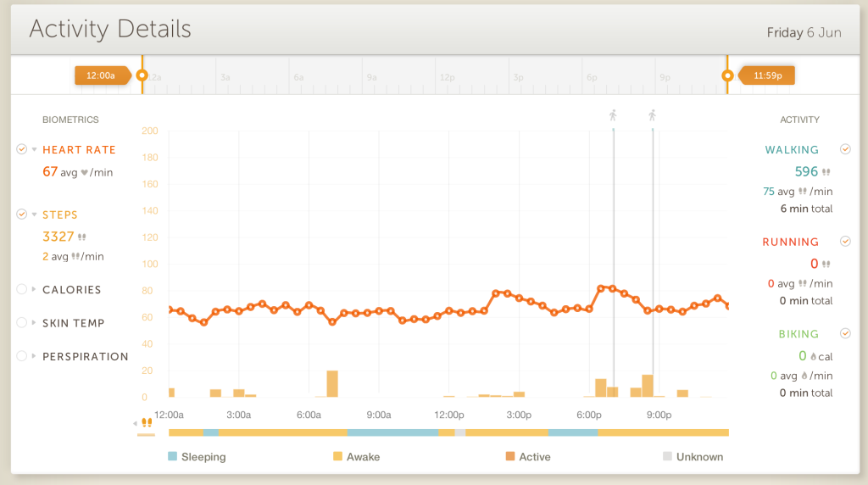868x485 pixels.
Task: Click the Friday 6 Jun date
Action: [804, 33]
